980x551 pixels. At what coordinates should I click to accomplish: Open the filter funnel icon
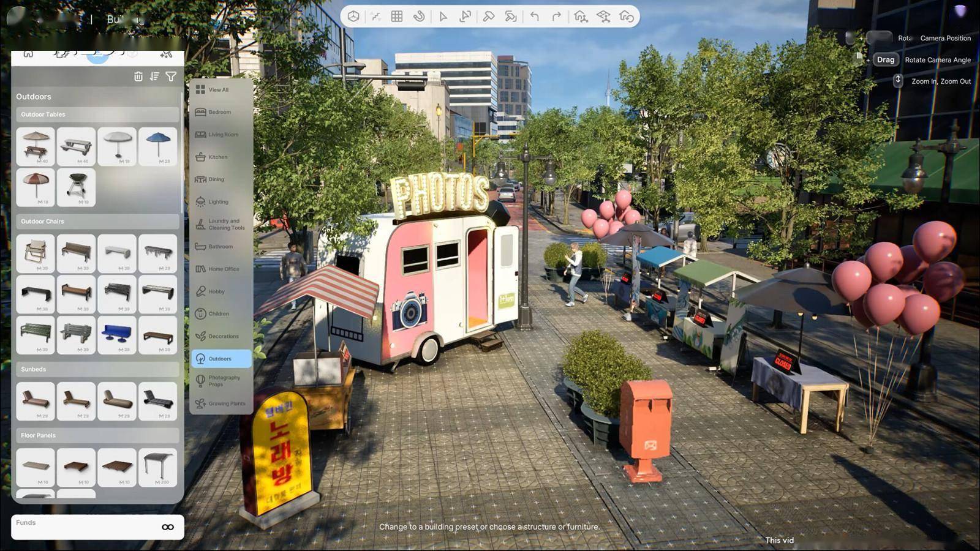tap(171, 77)
